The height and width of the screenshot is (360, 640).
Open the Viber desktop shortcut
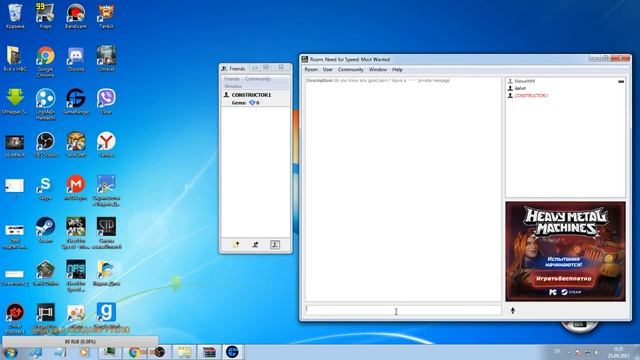106,102
